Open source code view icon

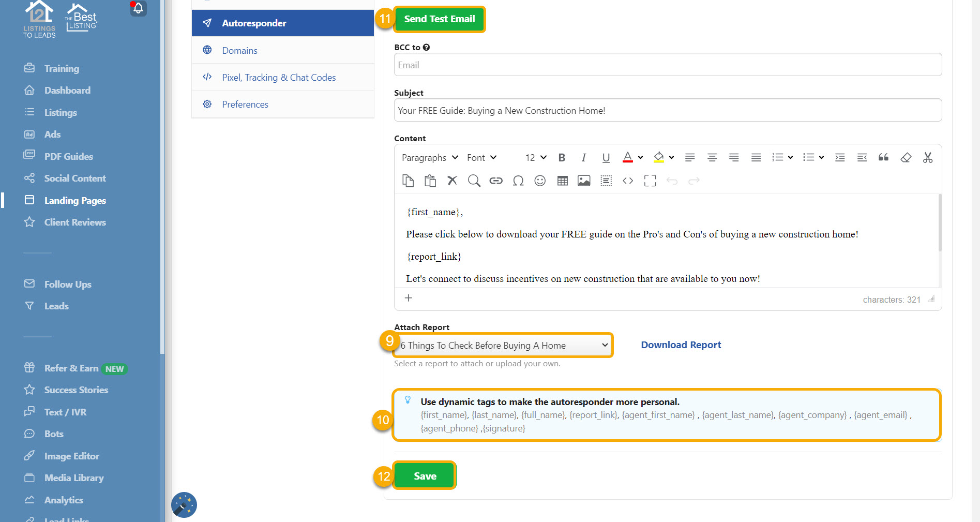point(628,181)
